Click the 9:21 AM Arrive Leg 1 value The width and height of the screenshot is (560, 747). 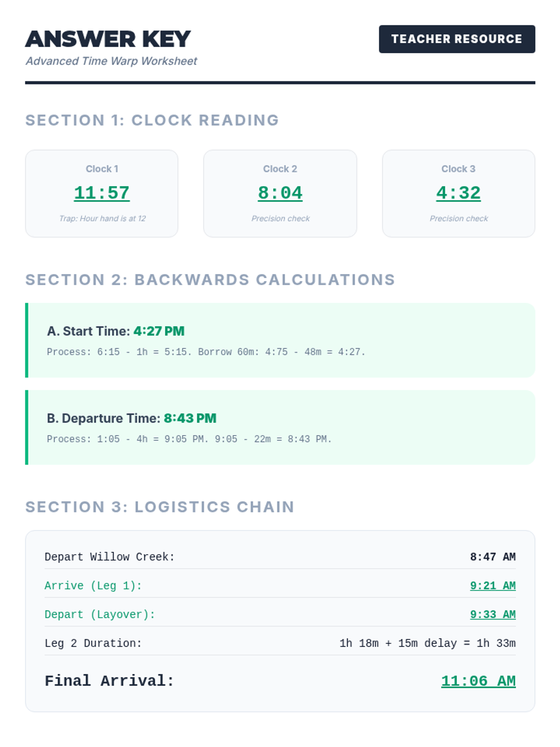pyautogui.click(x=493, y=586)
